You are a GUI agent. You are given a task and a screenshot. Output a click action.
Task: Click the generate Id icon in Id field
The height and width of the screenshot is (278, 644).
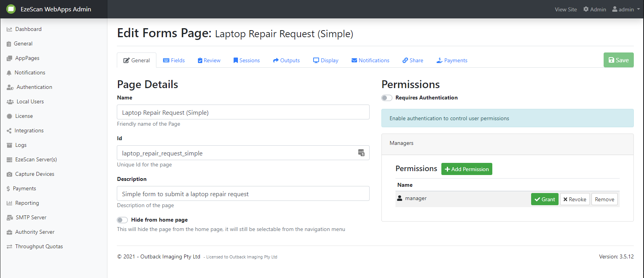click(361, 153)
